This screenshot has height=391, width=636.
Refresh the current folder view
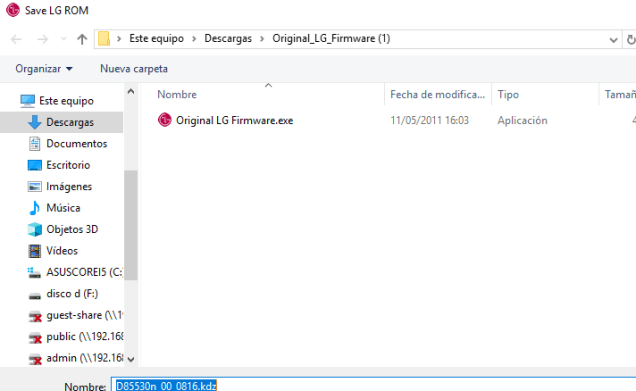pyautogui.click(x=631, y=40)
